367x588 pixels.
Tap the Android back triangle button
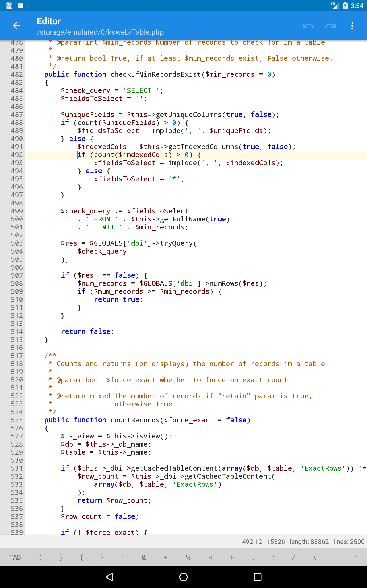click(x=109, y=577)
